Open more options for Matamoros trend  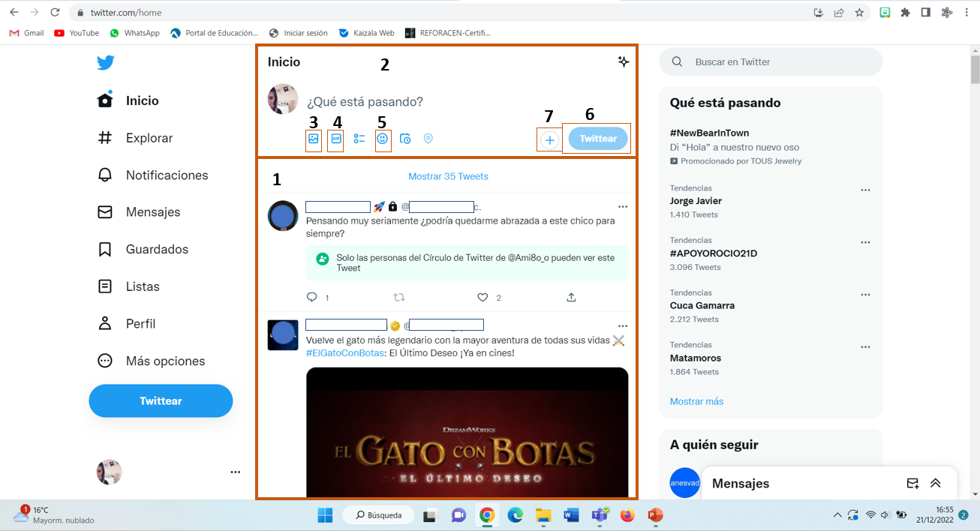pyautogui.click(x=865, y=347)
